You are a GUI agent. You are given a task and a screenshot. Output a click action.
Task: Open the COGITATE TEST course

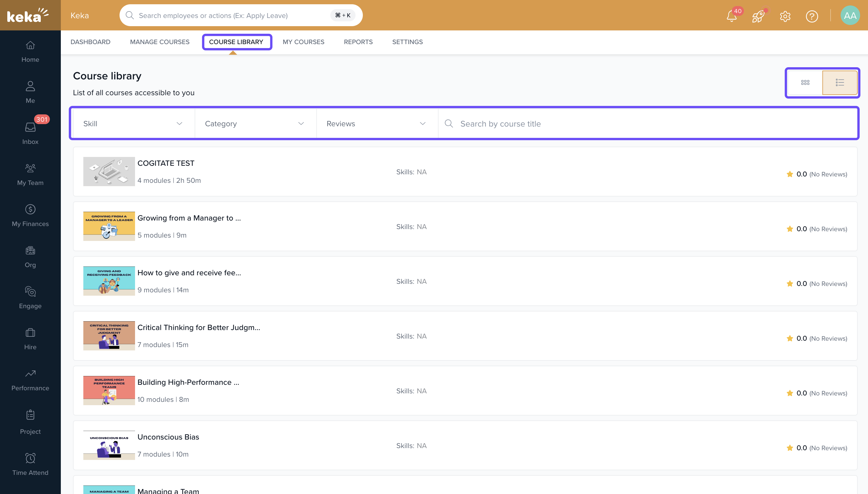pyautogui.click(x=165, y=163)
